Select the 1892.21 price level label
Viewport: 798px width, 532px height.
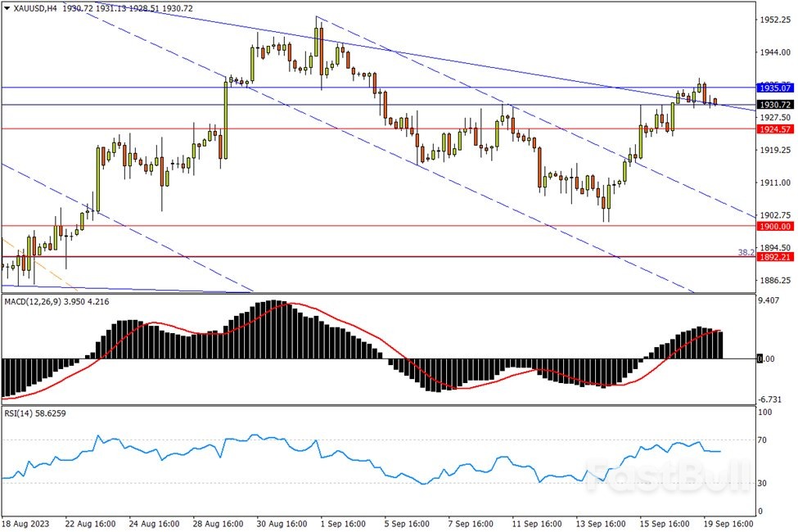click(x=773, y=256)
